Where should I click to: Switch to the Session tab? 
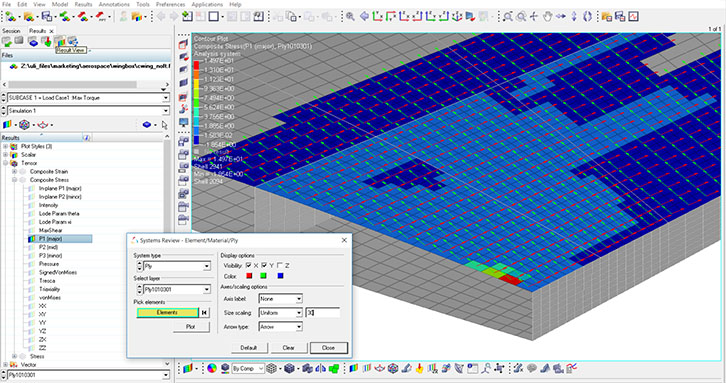pyautogui.click(x=11, y=31)
